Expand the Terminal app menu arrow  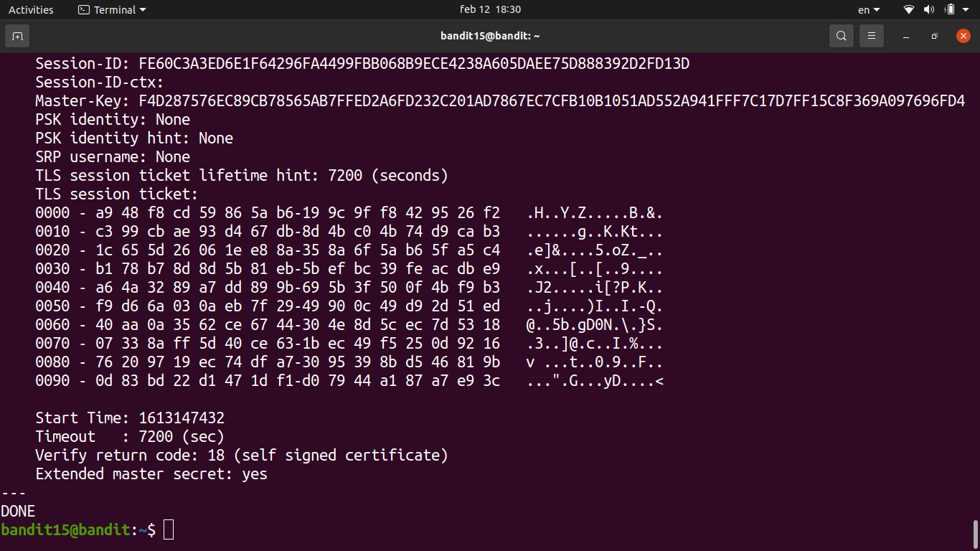coord(142,10)
